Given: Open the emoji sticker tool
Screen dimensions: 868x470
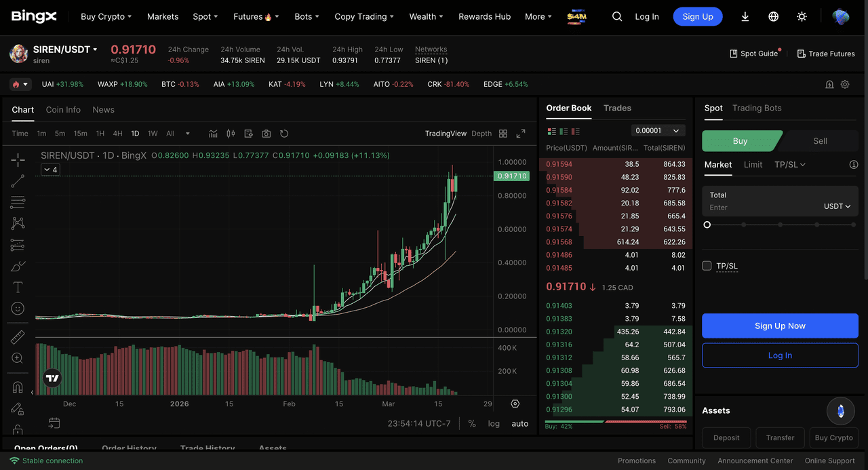Looking at the screenshot, I should pyautogui.click(x=18, y=309).
